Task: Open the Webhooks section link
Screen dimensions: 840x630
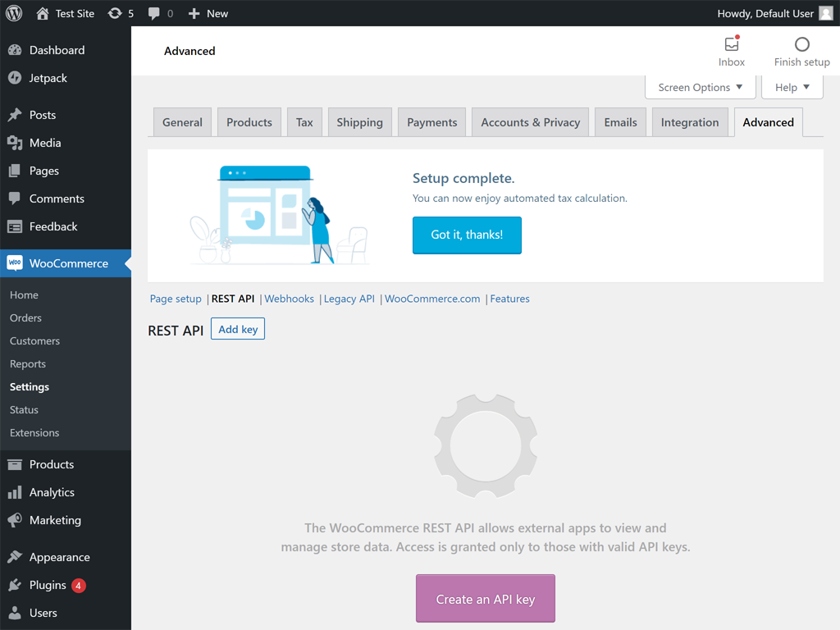Action: coord(289,299)
